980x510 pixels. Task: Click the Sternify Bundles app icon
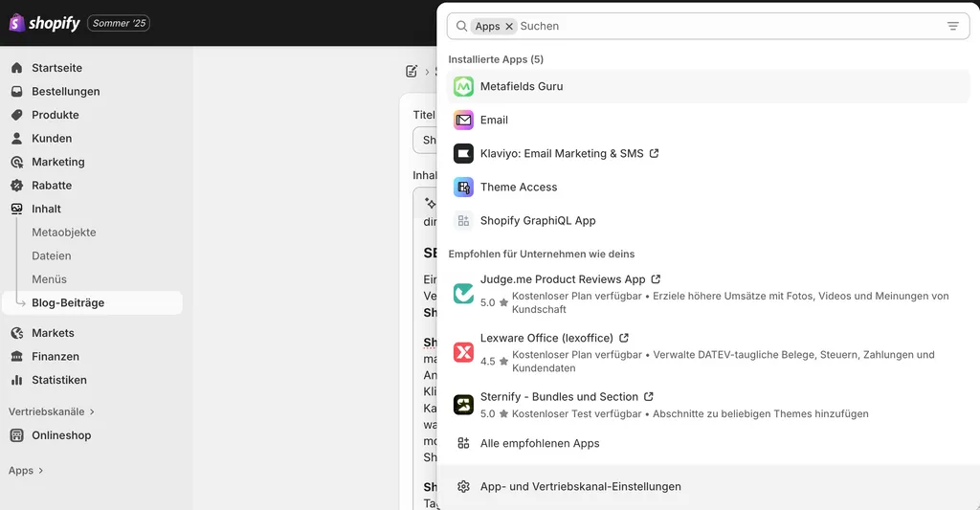[464, 405]
